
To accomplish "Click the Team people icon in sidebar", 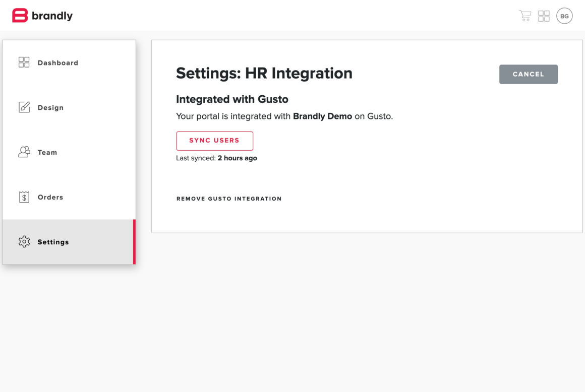I will (24, 152).
